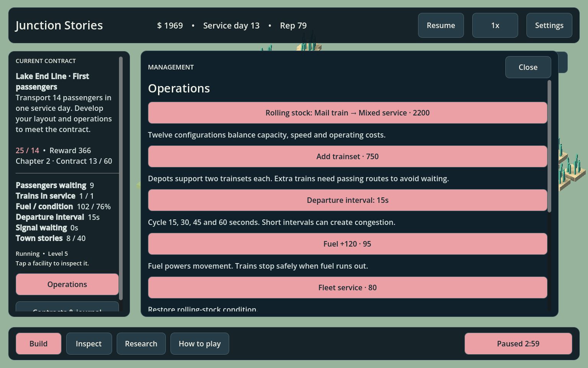The height and width of the screenshot is (368, 588).
Task: Click the Current Contract sidebar scrollbar
Action: pyautogui.click(x=121, y=178)
